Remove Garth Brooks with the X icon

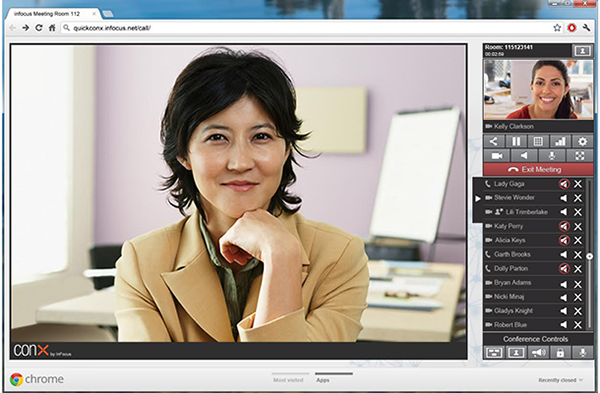(x=578, y=255)
